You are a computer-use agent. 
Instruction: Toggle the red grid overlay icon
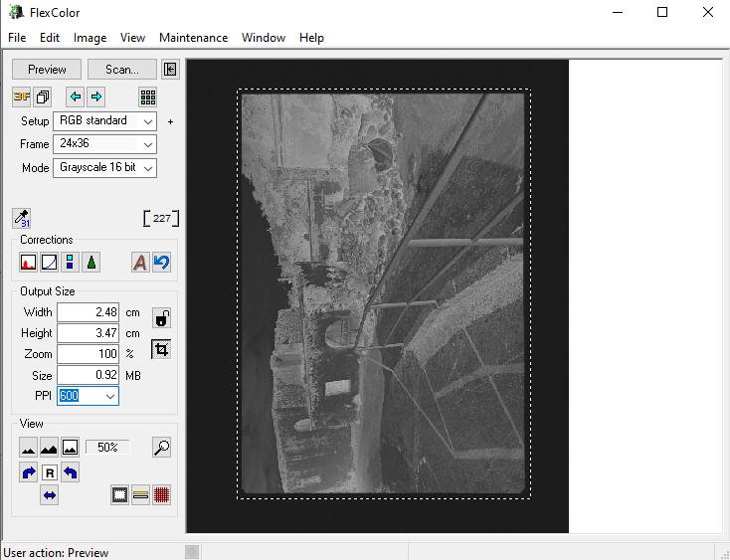coord(161,495)
